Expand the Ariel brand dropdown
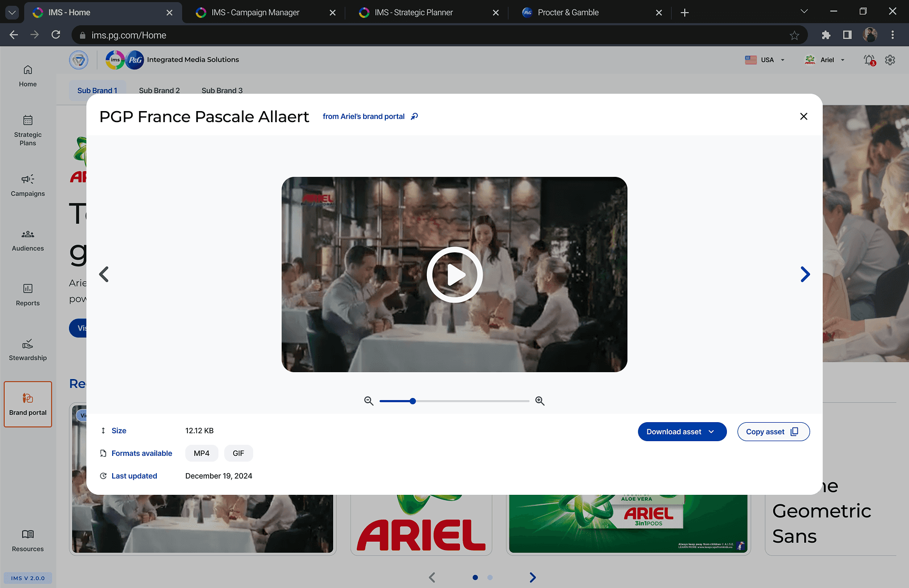 coord(825,60)
